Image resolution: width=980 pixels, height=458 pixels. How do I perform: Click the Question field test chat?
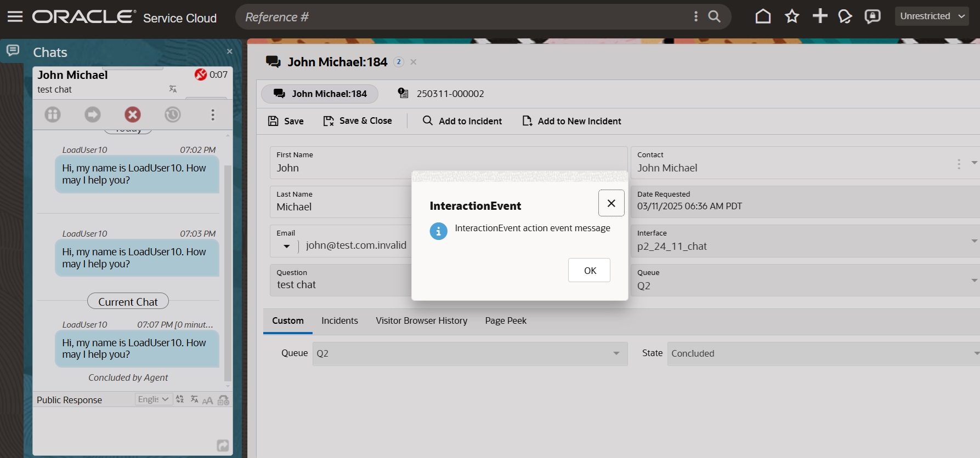pos(340,280)
